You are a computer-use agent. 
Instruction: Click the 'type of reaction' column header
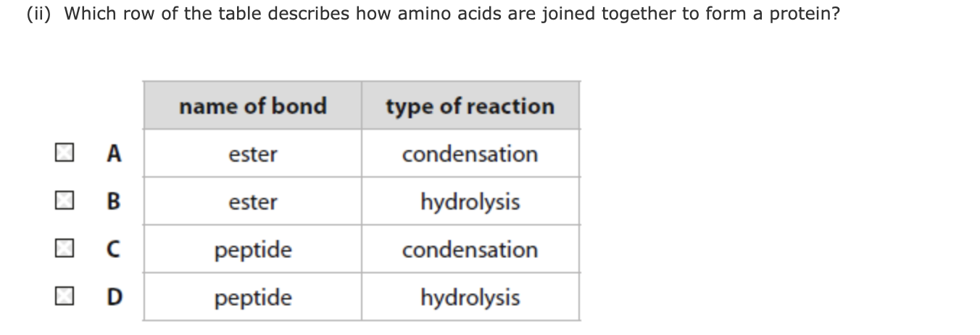point(470,106)
